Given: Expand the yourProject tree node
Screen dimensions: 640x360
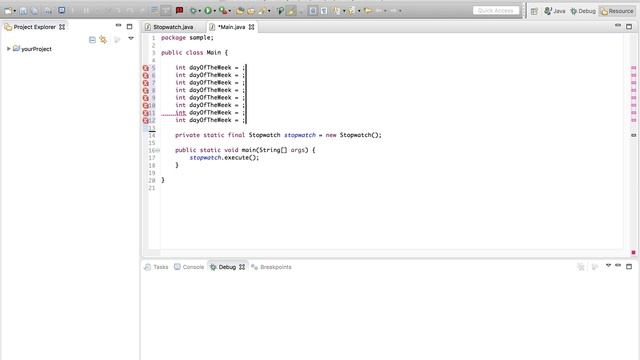Looking at the screenshot, I should pyautogui.click(x=8, y=49).
